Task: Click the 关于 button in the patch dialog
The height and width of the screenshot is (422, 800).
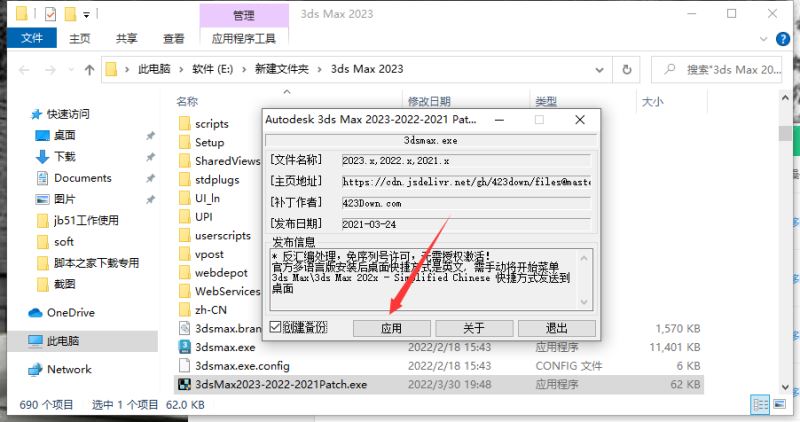Action: (474, 328)
